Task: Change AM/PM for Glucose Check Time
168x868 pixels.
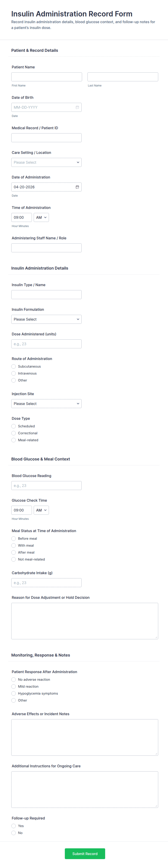Action: pos(41,510)
